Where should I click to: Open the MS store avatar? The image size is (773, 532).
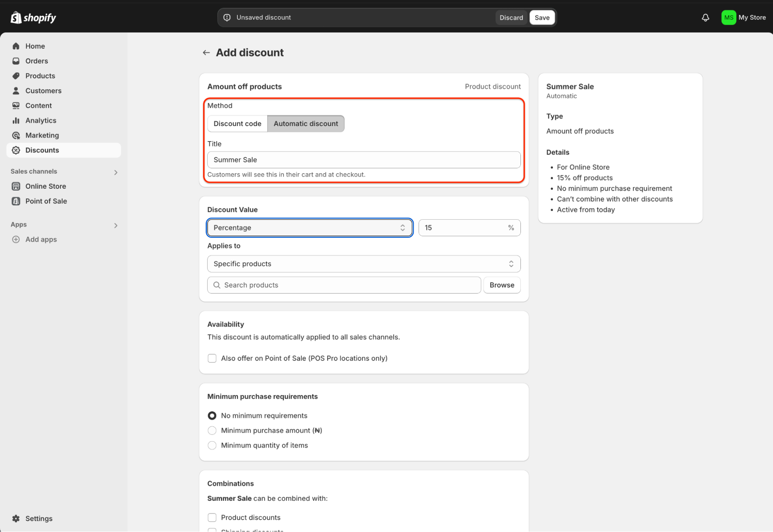729,17
